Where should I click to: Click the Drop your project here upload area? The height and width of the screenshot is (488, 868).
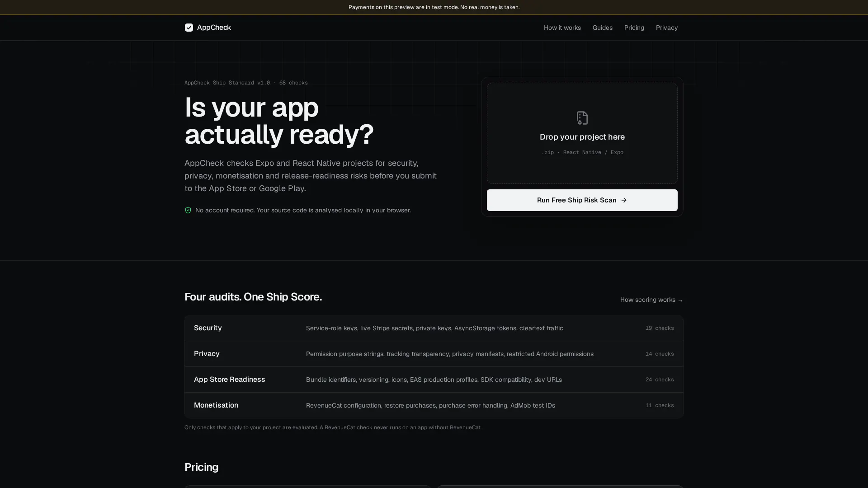(x=582, y=133)
